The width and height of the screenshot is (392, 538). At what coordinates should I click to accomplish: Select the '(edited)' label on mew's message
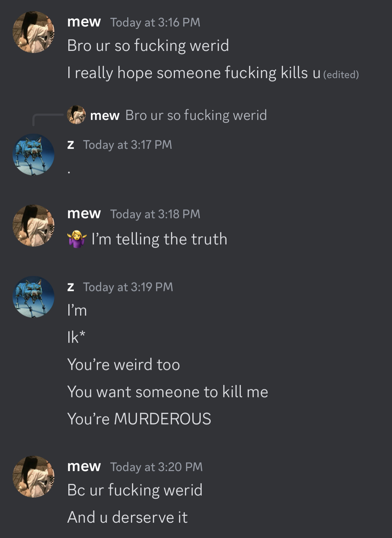click(341, 75)
